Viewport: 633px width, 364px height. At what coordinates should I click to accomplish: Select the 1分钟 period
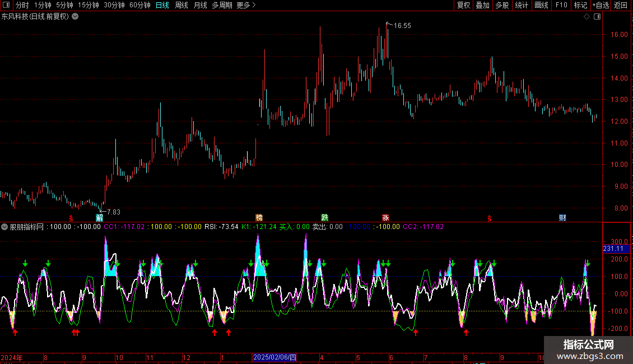(x=43, y=5)
